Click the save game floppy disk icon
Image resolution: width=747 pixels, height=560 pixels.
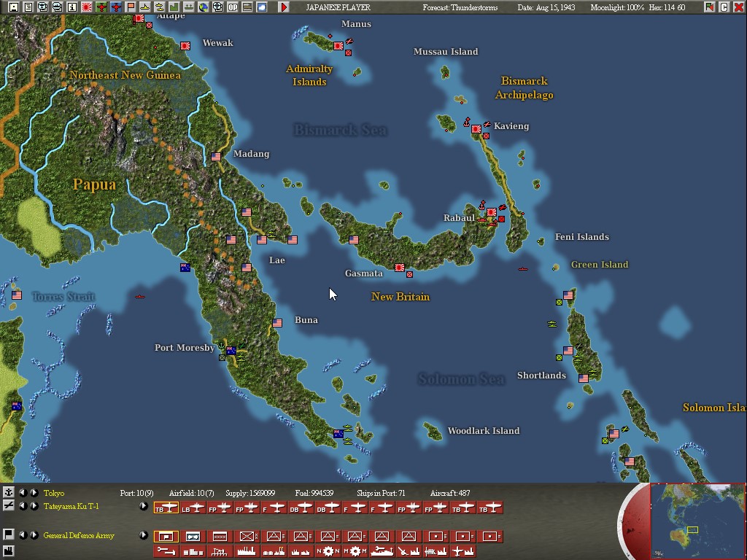click(13, 7)
